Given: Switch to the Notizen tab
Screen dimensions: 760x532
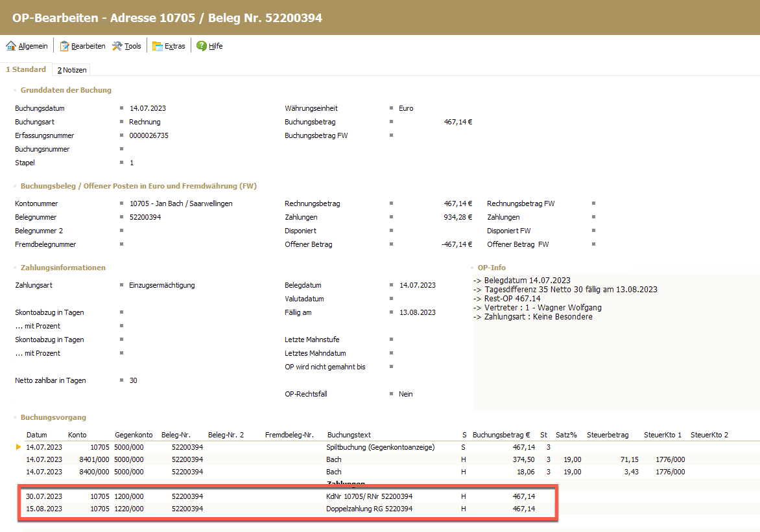Looking at the screenshot, I should click(71, 70).
